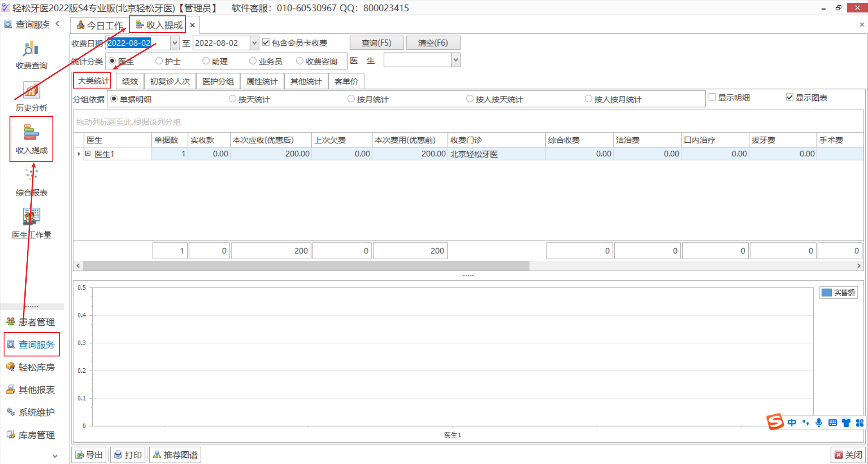Image resolution: width=868 pixels, height=464 pixels.
Task: Open the 医生 doctor combo box dropdown
Action: point(456,60)
